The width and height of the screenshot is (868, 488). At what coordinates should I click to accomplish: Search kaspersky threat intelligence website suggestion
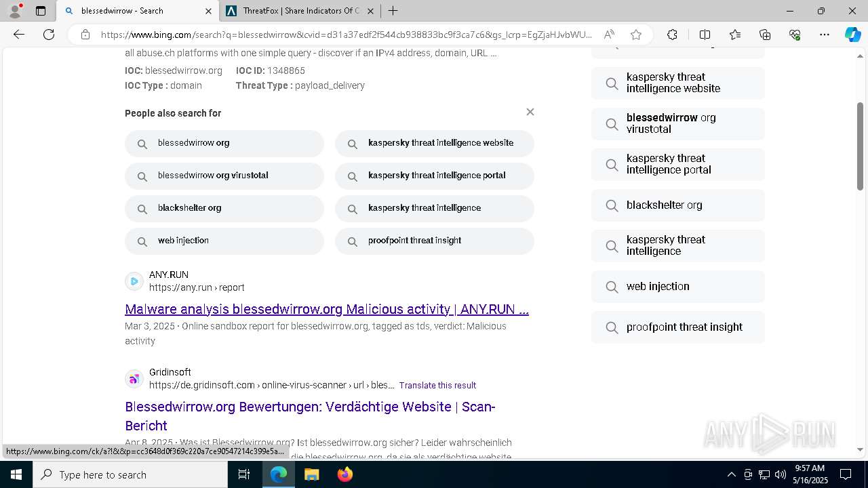click(x=435, y=144)
